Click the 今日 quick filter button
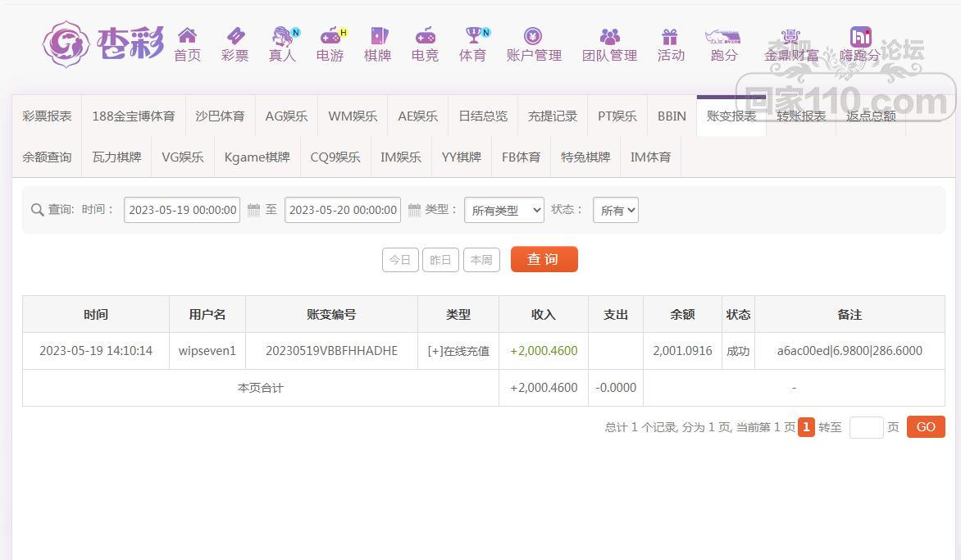 (x=400, y=260)
